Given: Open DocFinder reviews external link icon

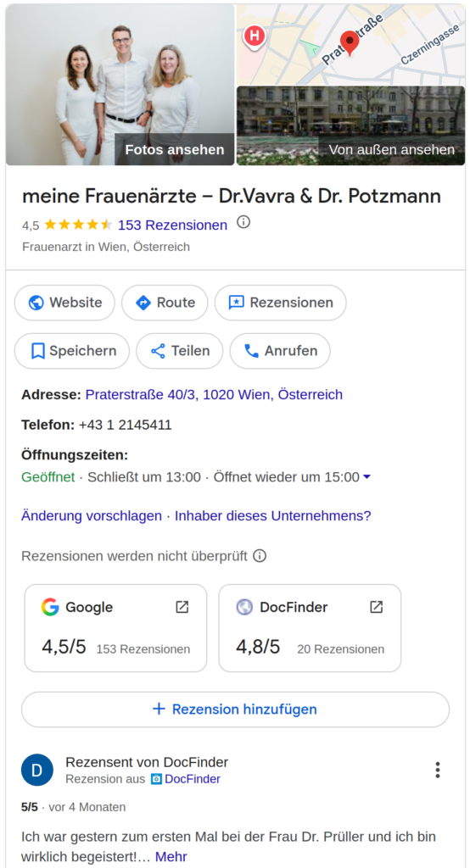Looking at the screenshot, I should (x=377, y=607).
